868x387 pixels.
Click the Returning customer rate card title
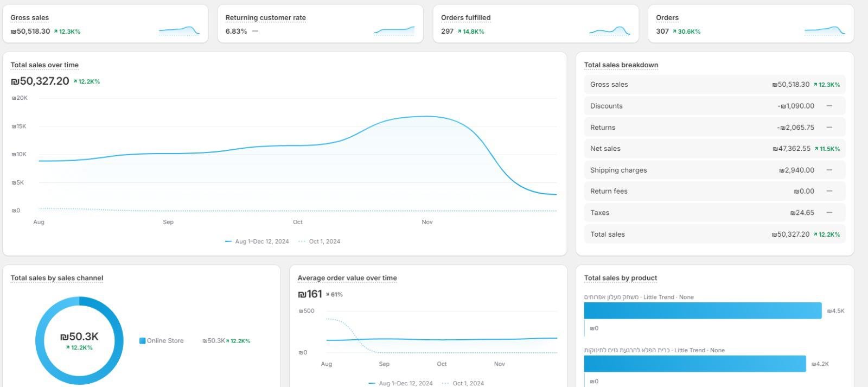(265, 18)
